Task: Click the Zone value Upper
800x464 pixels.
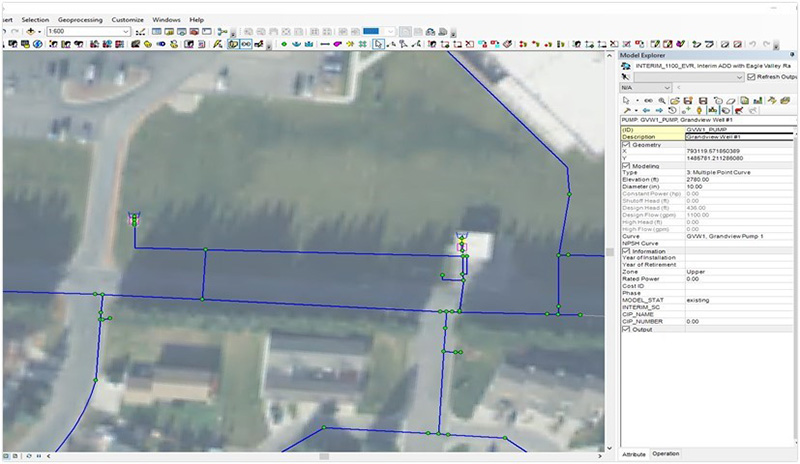Action: [x=695, y=272]
